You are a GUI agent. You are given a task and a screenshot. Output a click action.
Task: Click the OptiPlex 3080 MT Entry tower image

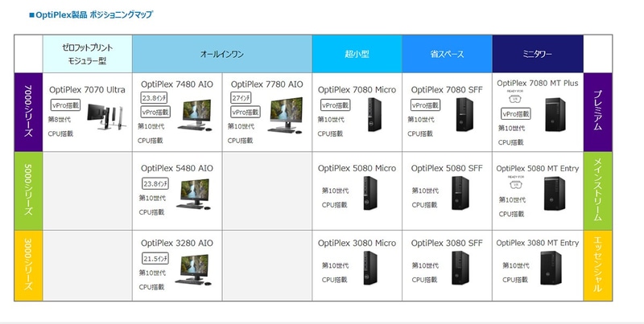pyautogui.click(x=551, y=268)
